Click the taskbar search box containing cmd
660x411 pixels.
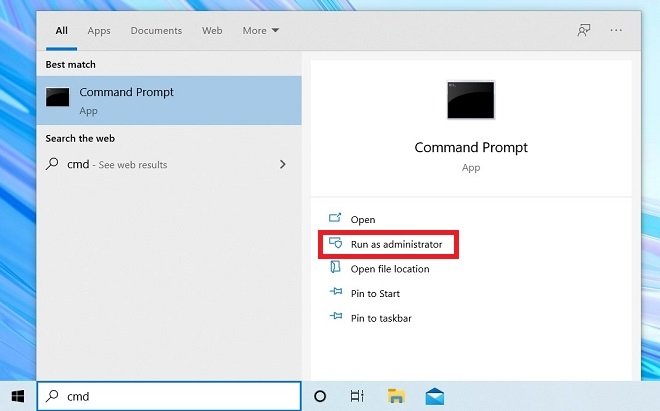[169, 396]
